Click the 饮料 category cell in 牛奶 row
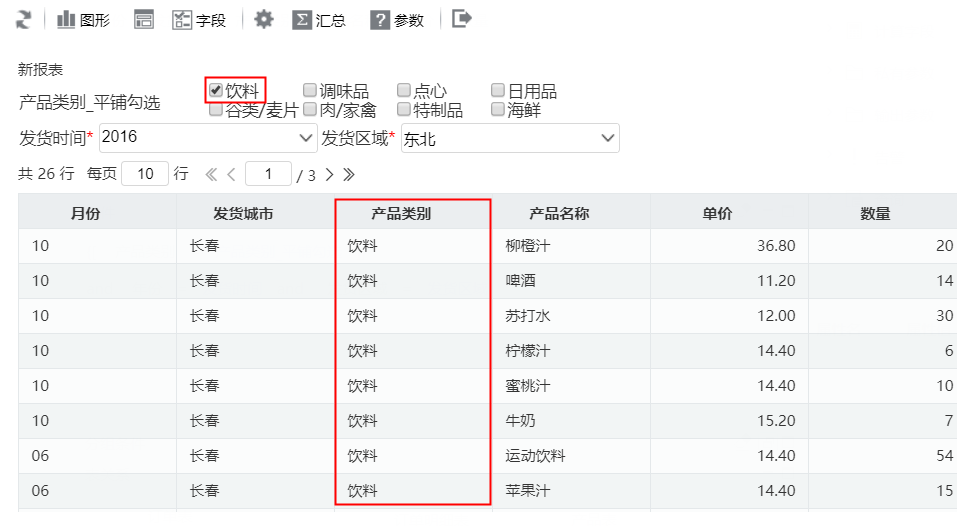The width and height of the screenshot is (976, 526). [413, 421]
